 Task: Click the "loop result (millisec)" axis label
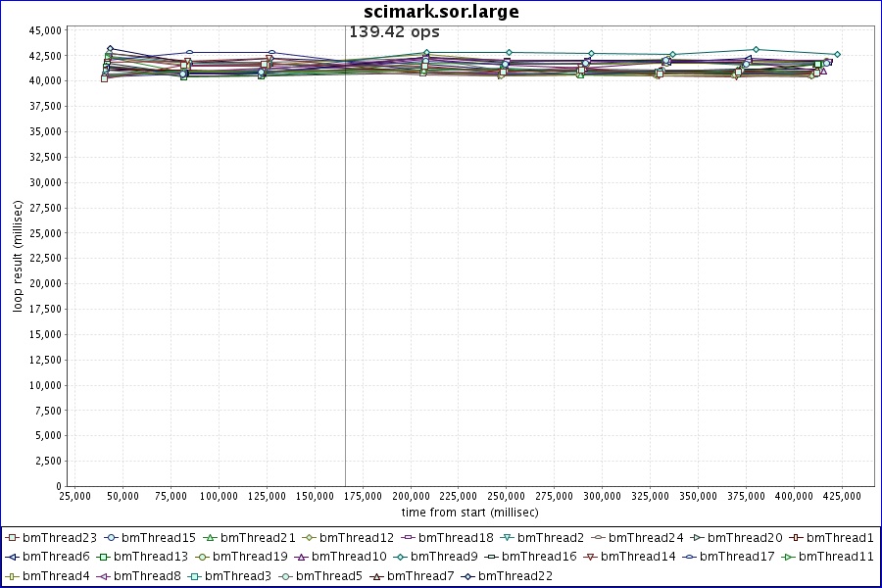point(17,255)
